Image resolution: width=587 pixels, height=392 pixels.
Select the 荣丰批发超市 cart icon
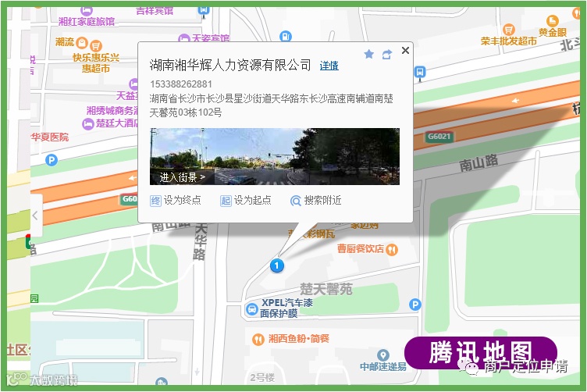pyautogui.click(x=508, y=29)
